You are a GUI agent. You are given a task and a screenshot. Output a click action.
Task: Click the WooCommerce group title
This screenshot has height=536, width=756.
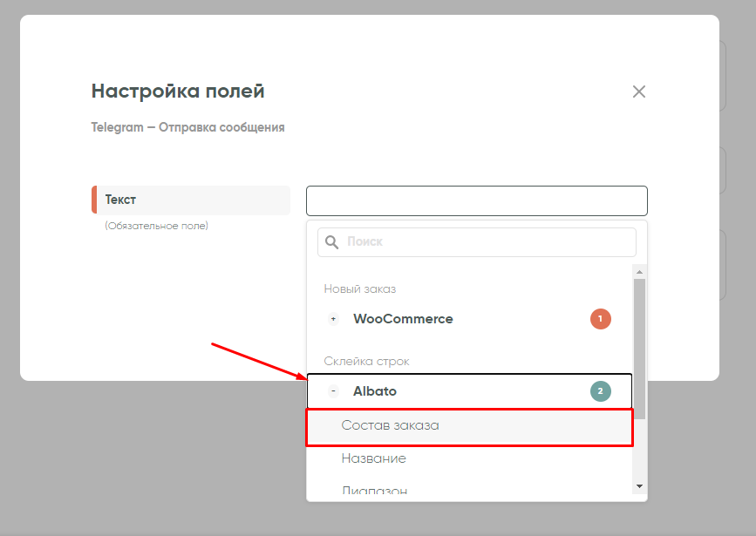coord(403,319)
